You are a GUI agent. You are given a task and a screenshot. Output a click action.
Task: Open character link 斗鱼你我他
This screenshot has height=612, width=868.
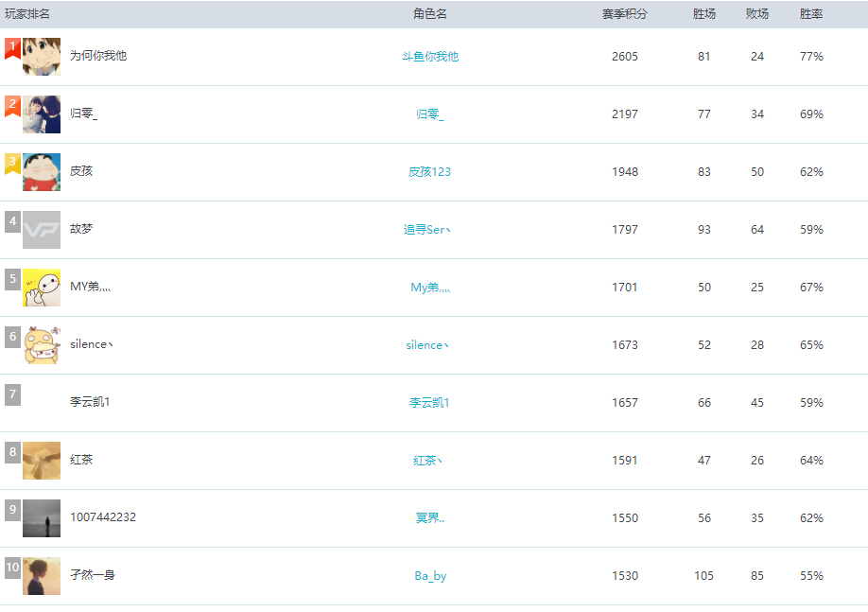click(x=429, y=57)
